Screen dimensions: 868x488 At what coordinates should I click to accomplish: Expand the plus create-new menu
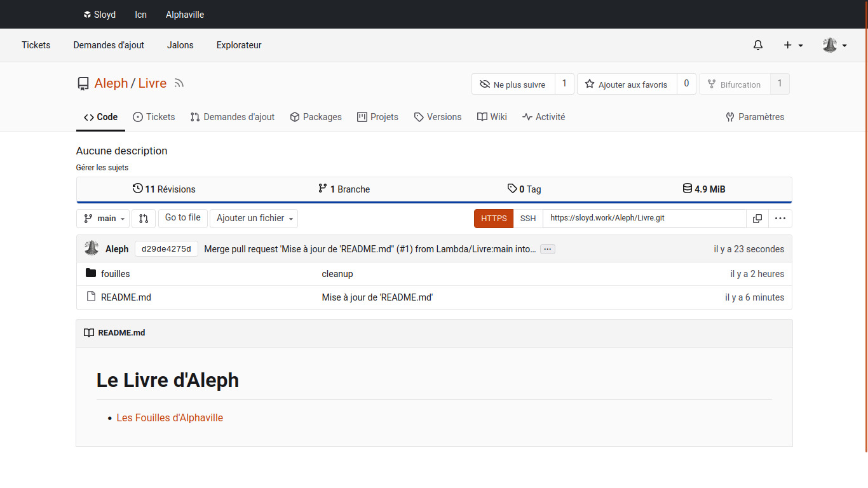coord(793,45)
